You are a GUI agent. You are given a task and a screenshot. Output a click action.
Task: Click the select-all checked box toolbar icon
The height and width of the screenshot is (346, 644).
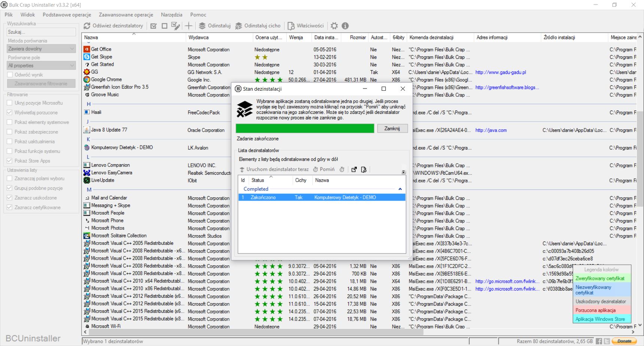coord(154,26)
